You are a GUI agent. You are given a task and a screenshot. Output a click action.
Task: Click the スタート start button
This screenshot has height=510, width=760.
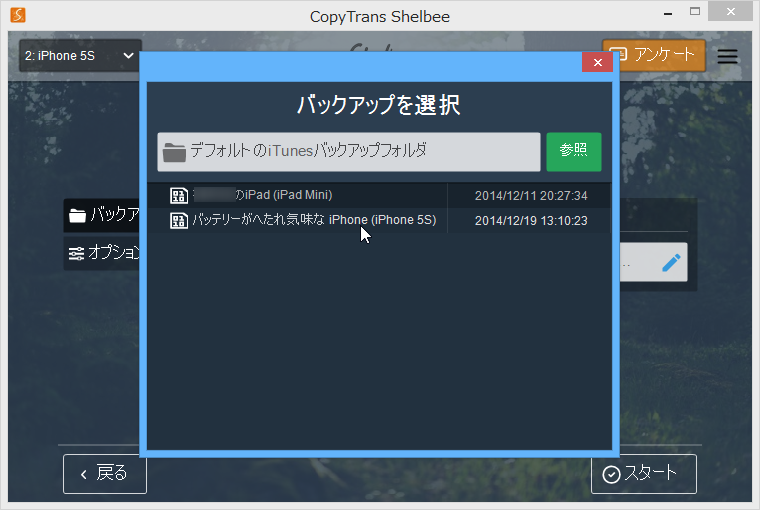point(644,474)
